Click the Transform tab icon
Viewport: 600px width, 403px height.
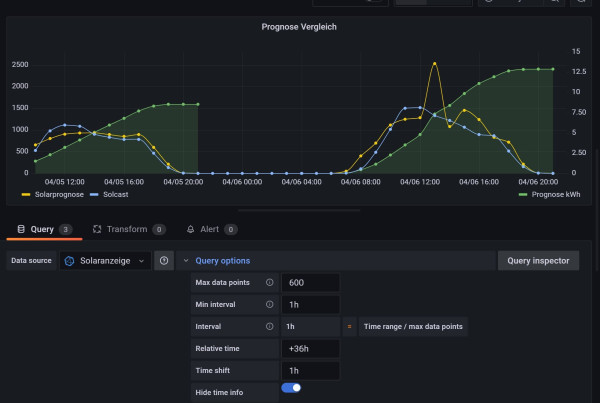(x=97, y=229)
